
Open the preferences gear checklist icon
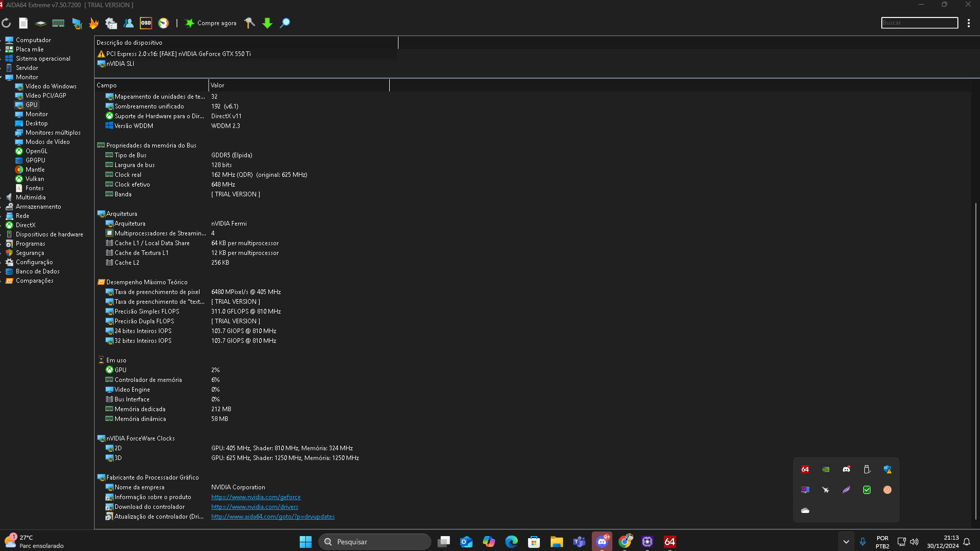pyautogui.click(x=111, y=23)
